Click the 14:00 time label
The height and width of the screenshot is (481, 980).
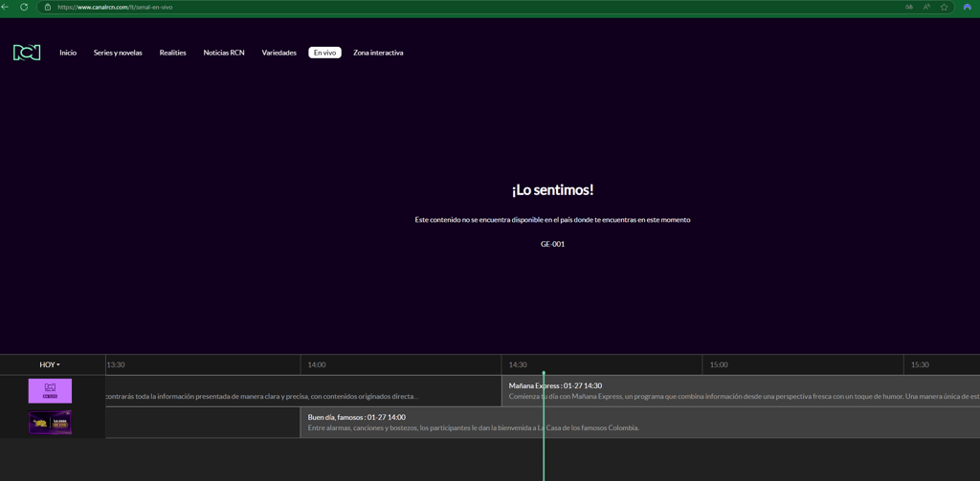(317, 364)
